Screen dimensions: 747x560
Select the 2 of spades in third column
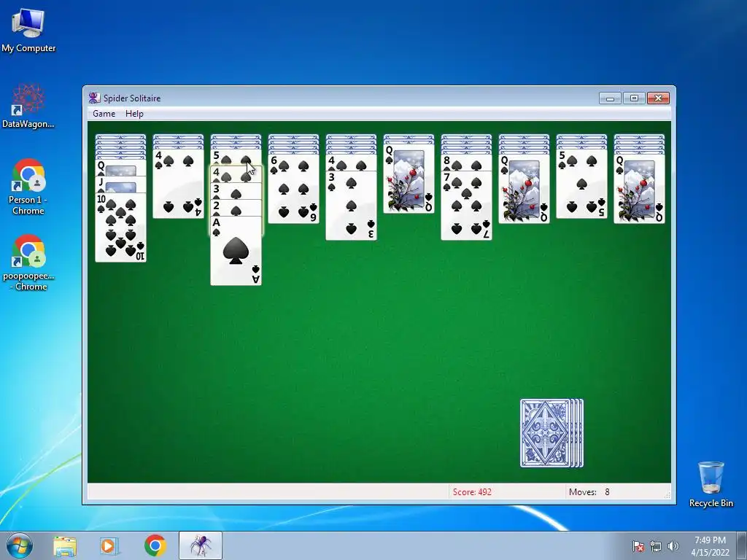click(x=236, y=208)
